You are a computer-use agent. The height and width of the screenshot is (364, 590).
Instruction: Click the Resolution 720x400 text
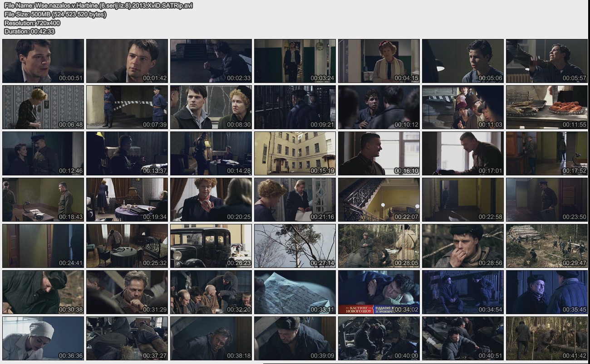(32, 23)
